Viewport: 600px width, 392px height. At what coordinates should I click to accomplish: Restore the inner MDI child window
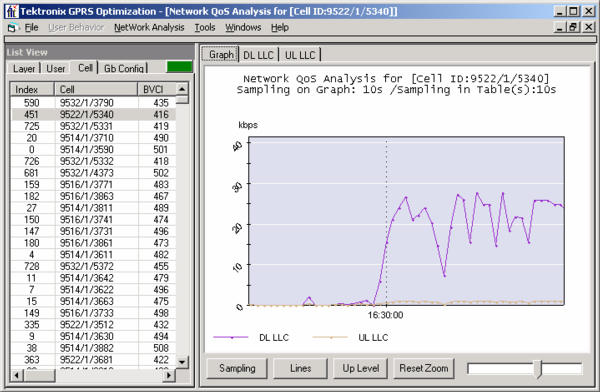[x=573, y=27]
